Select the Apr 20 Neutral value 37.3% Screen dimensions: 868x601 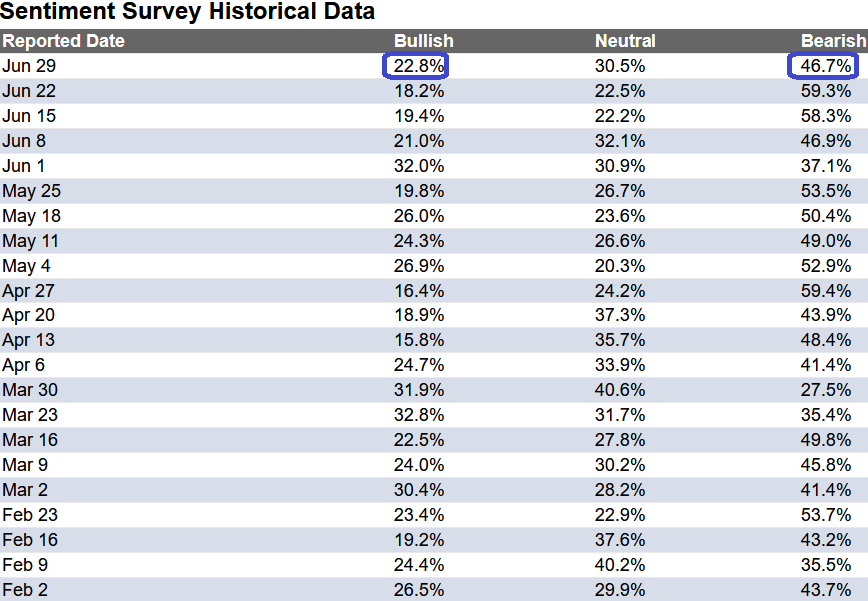click(x=620, y=315)
